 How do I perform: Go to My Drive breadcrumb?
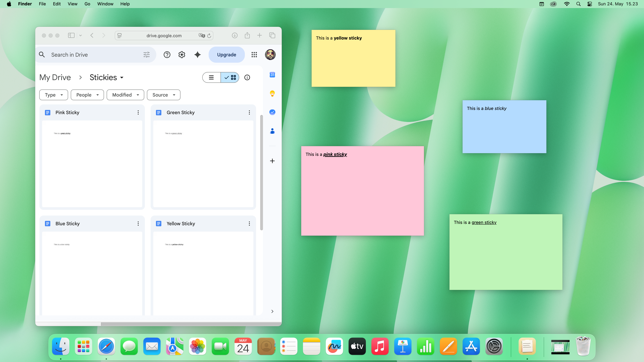[x=55, y=77]
